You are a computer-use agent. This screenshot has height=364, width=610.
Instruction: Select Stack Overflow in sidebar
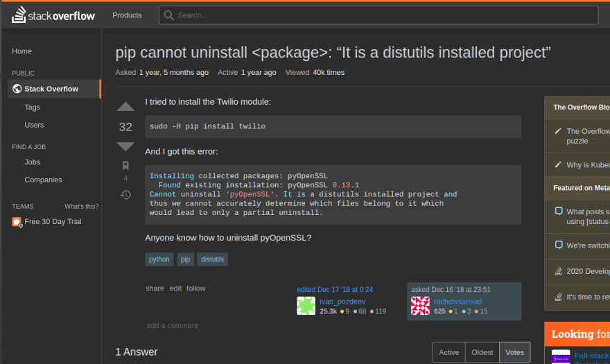(54, 89)
